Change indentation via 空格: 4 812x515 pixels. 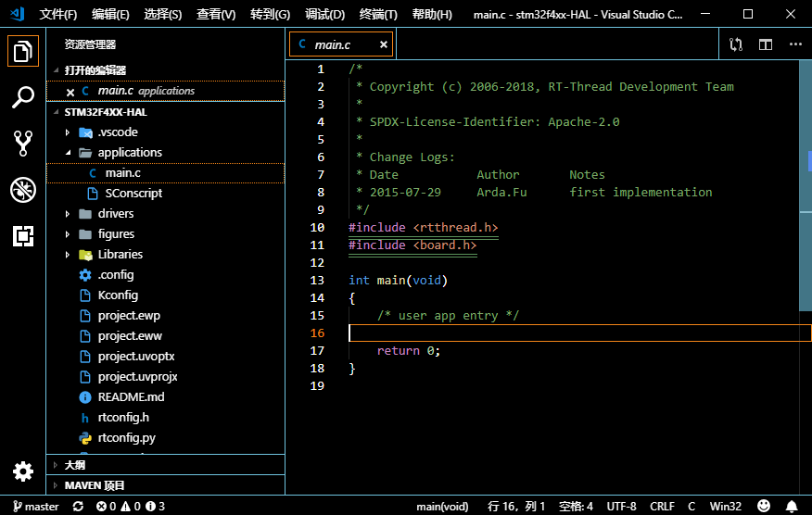576,507
